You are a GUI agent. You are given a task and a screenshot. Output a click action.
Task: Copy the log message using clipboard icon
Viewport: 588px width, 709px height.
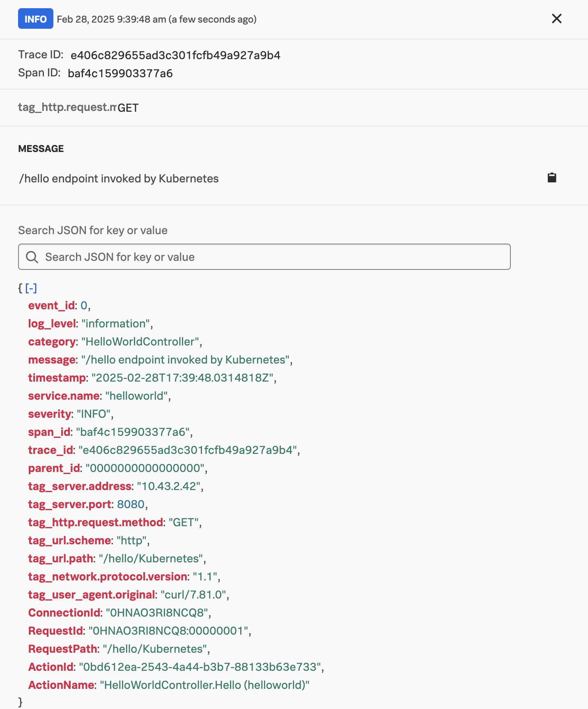(551, 178)
